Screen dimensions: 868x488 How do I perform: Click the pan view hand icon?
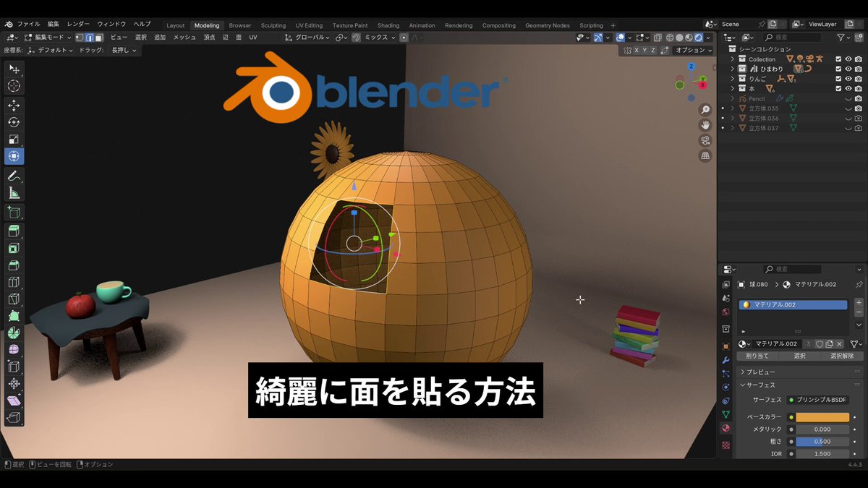[x=705, y=125]
